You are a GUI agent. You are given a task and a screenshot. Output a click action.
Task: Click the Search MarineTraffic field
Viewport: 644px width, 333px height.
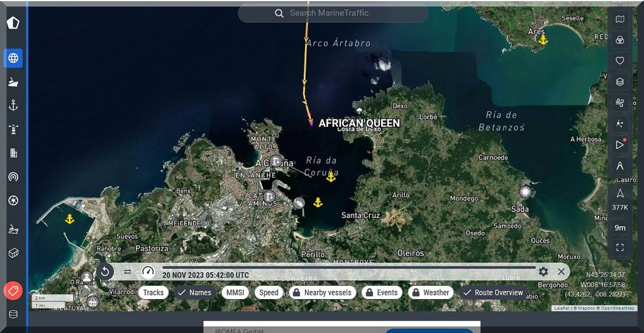click(x=333, y=13)
